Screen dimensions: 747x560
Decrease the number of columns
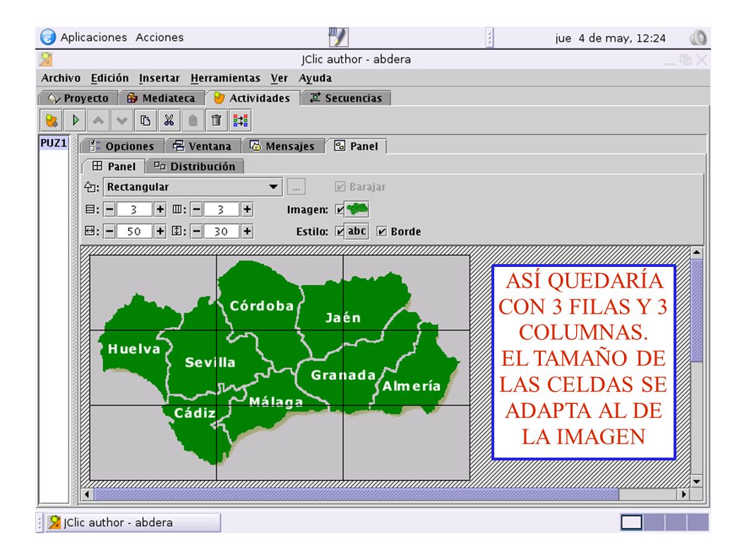196,209
